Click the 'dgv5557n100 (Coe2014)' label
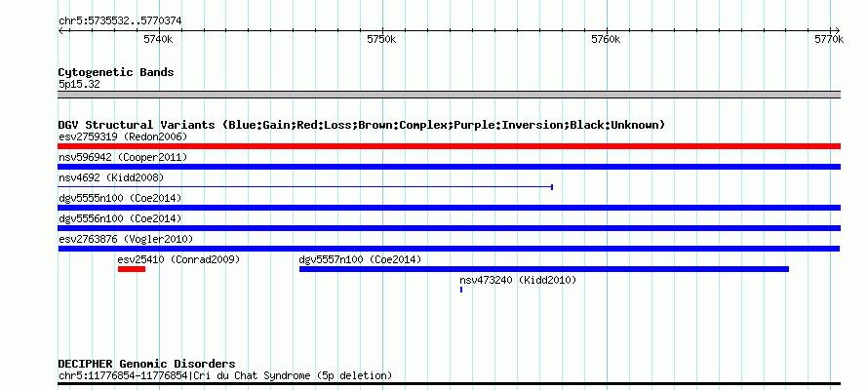The image size is (868, 390). tap(361, 259)
